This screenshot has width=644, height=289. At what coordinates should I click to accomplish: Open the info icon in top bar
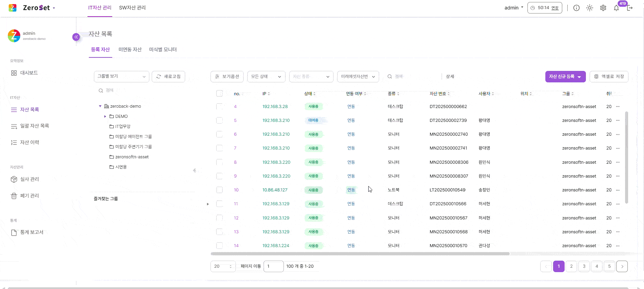[576, 8]
